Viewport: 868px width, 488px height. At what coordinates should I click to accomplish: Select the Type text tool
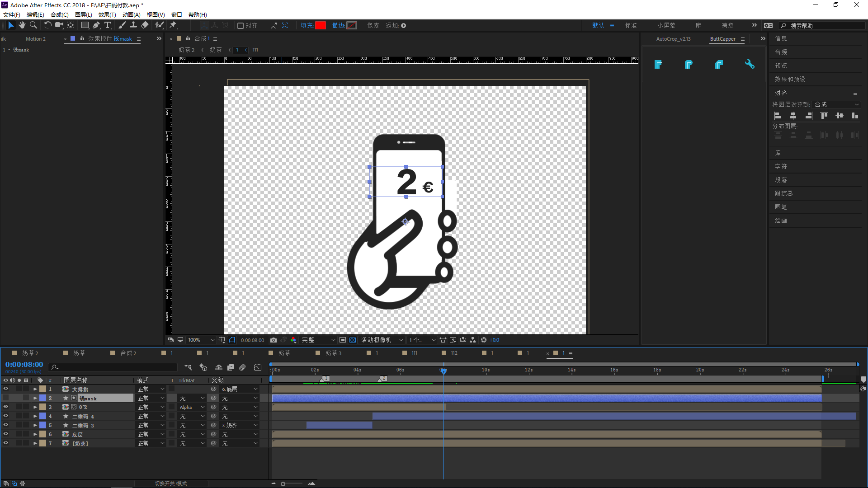(108, 25)
